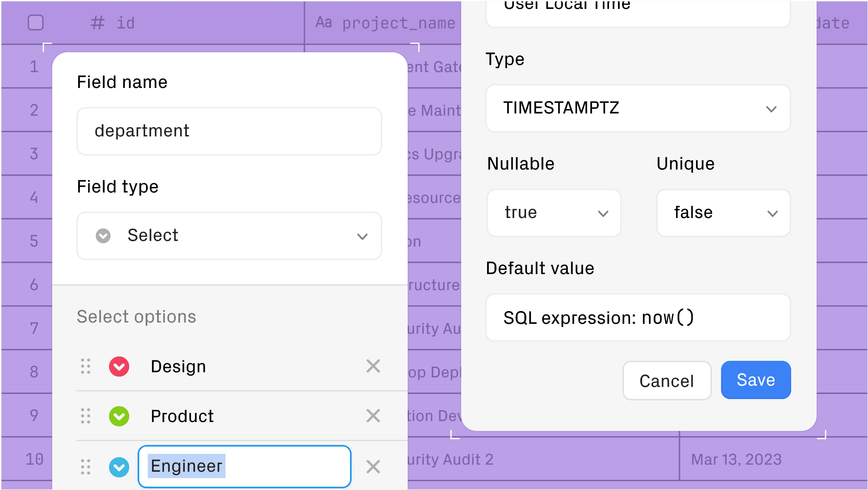Save the field changes
The height and width of the screenshot is (490, 868).
point(755,380)
